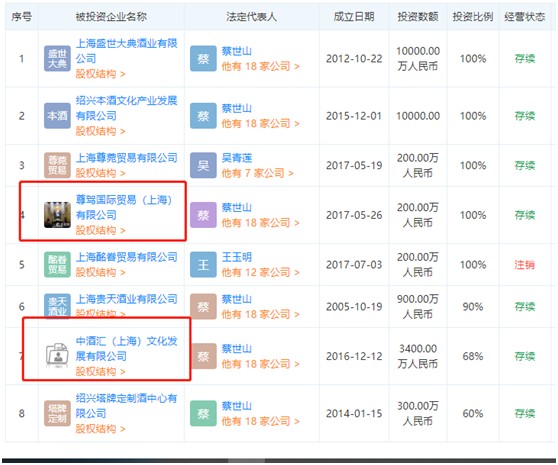Click the 中酒汇 placeholder image icon
The image size is (558, 465).
tap(57, 356)
